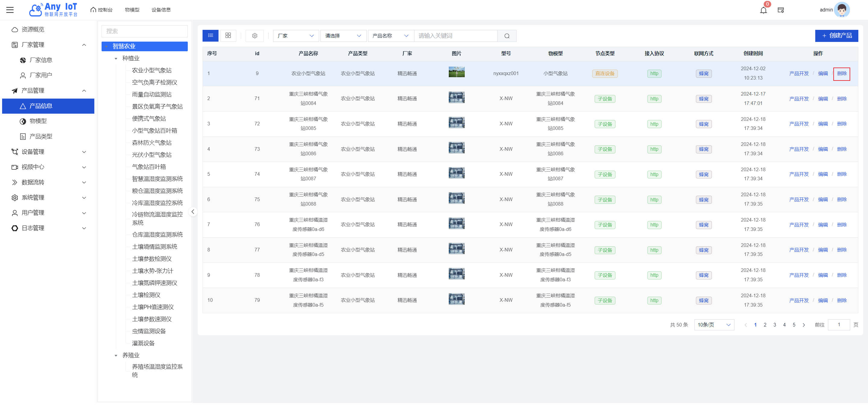Image resolution: width=868 pixels, height=407 pixels.
Task: Collapse the 种植业 tree node
Action: click(x=116, y=58)
